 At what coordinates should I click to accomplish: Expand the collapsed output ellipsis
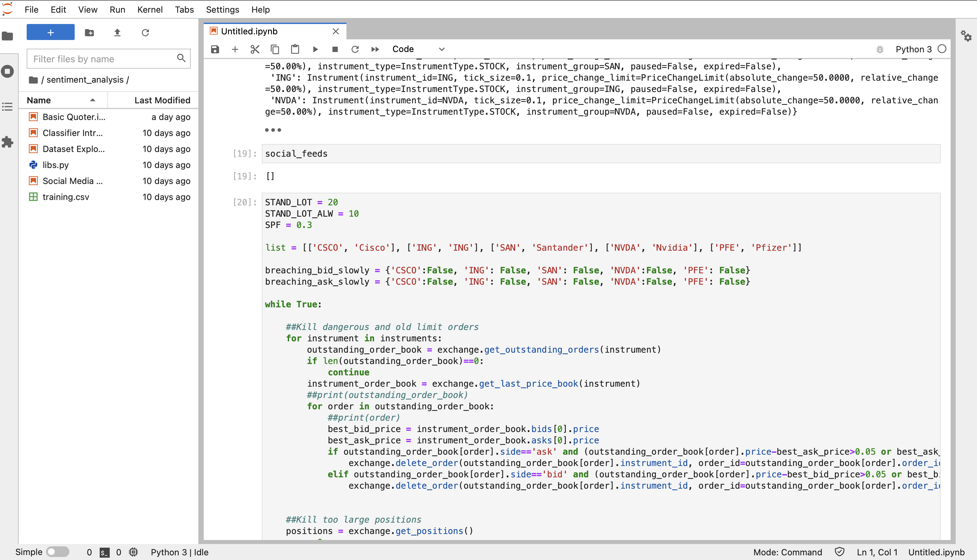click(x=273, y=130)
